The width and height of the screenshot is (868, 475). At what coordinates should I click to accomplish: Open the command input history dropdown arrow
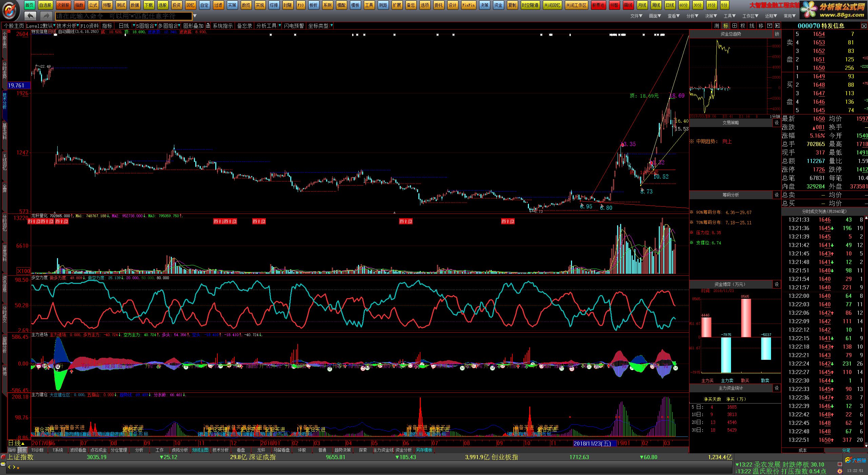(x=195, y=16)
